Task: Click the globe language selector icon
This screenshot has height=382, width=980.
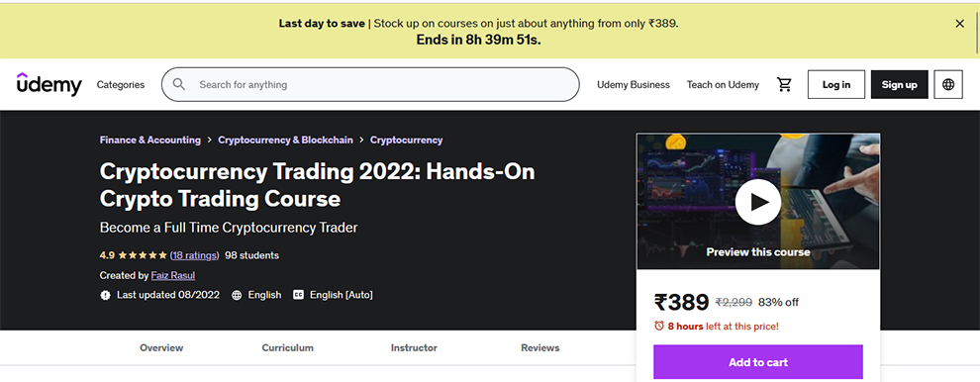Action: [x=948, y=84]
